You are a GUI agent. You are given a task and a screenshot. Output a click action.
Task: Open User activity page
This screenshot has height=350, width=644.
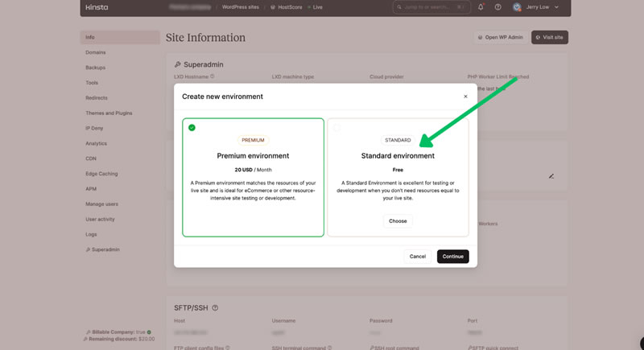[100, 220]
